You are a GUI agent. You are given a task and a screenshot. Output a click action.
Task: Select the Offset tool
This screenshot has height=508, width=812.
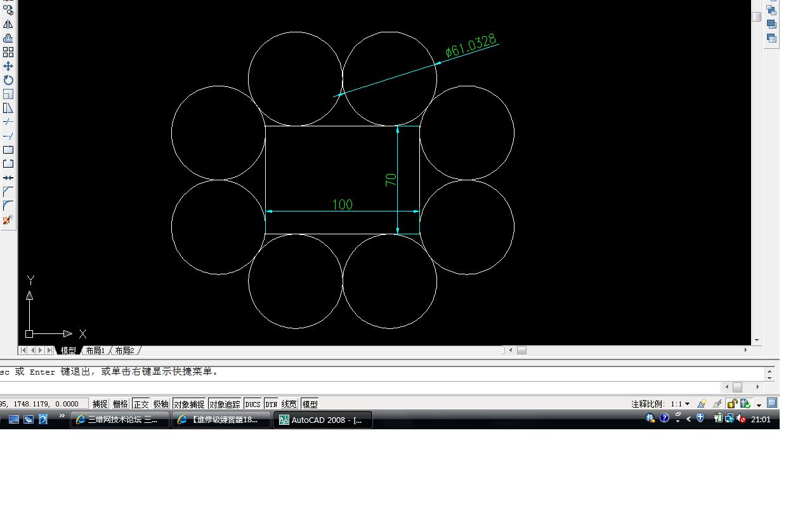(8, 38)
